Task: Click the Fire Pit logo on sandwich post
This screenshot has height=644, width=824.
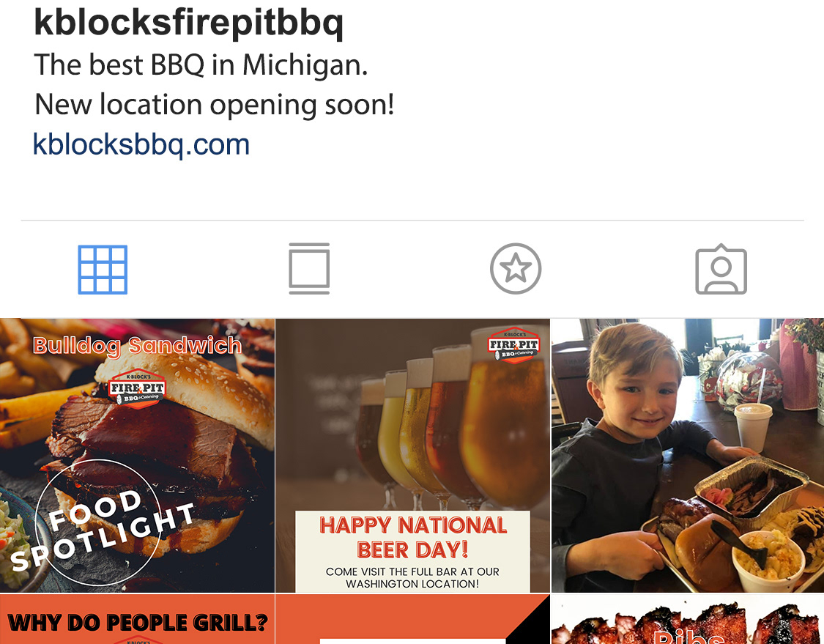Action: [138, 389]
